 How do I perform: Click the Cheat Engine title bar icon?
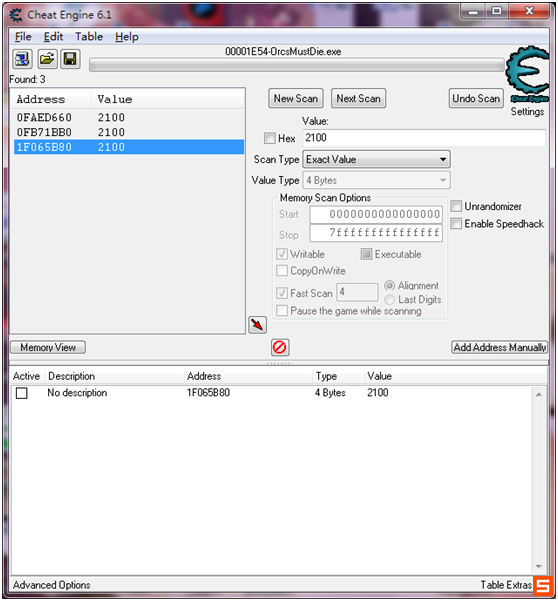click(x=16, y=15)
